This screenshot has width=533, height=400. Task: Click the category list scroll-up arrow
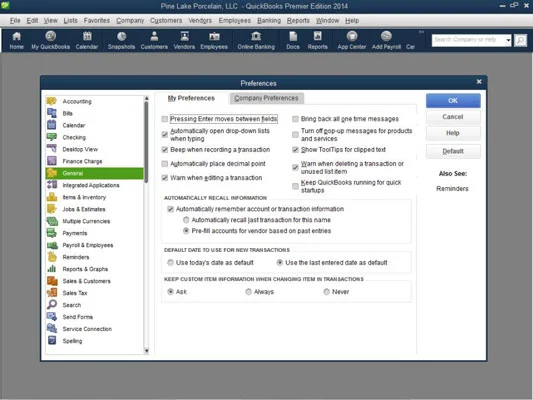(147, 98)
